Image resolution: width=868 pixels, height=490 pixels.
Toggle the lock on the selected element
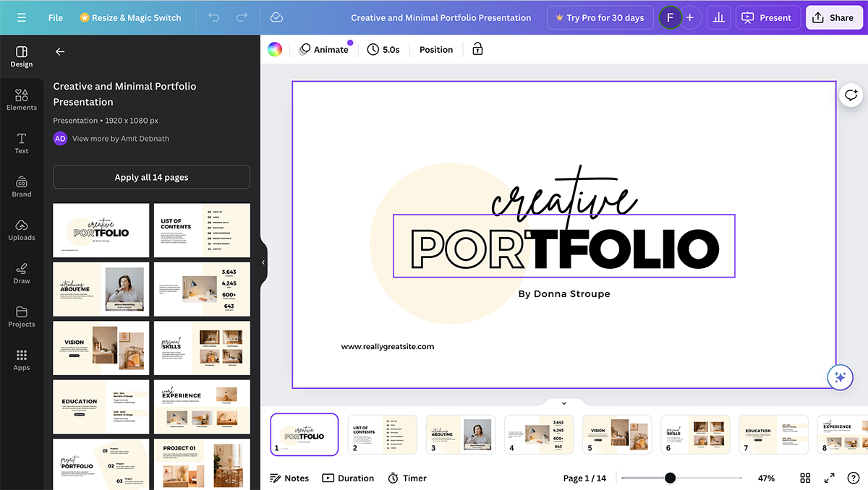[476, 49]
